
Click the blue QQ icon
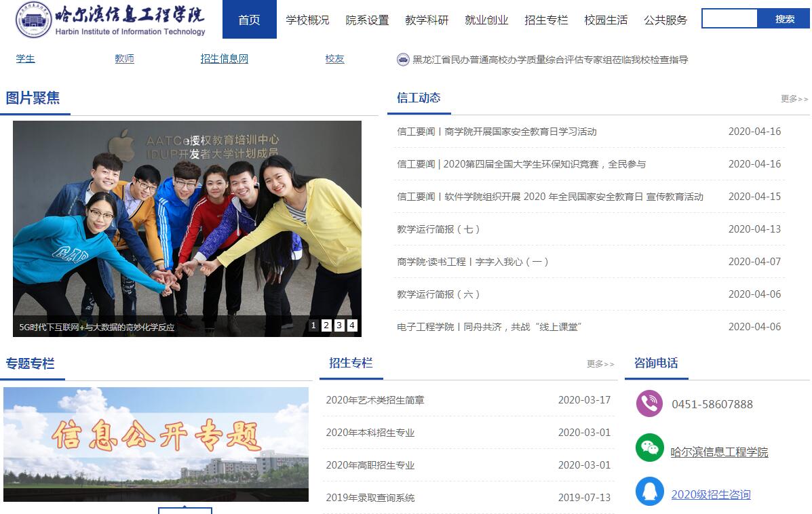coord(649,492)
